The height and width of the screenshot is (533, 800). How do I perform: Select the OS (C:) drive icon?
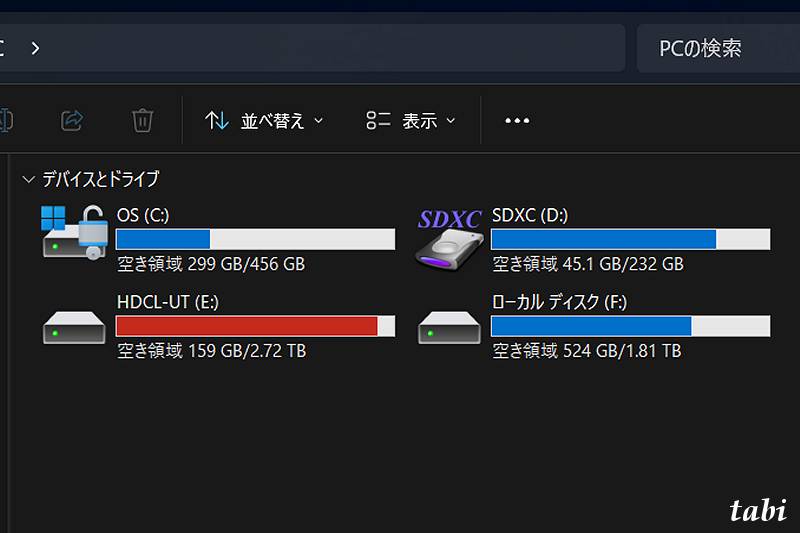click(74, 233)
